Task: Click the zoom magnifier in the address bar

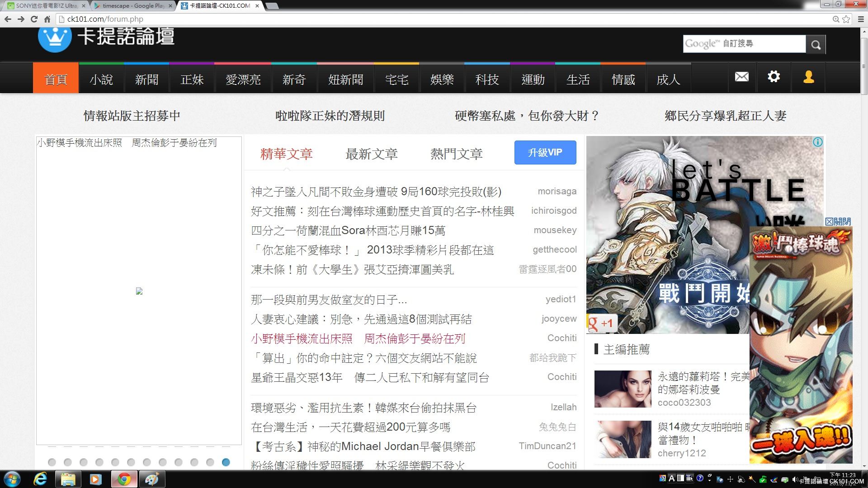Action: click(836, 19)
